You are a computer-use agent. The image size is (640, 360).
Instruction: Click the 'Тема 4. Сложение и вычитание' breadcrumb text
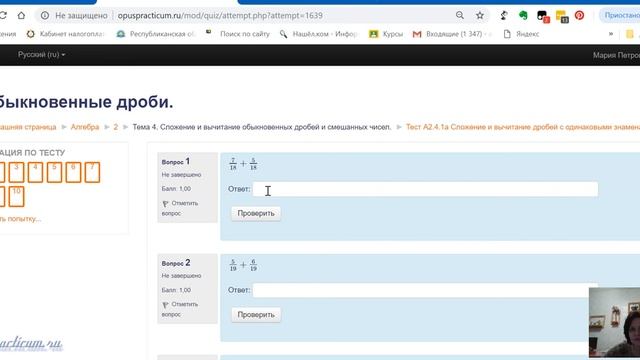(x=262, y=127)
